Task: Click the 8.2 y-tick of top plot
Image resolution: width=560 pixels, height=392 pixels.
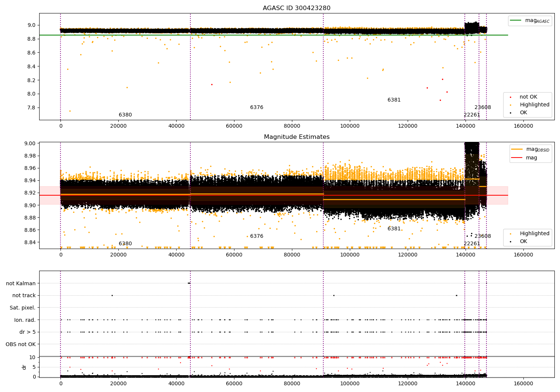Action: [x=32, y=80]
